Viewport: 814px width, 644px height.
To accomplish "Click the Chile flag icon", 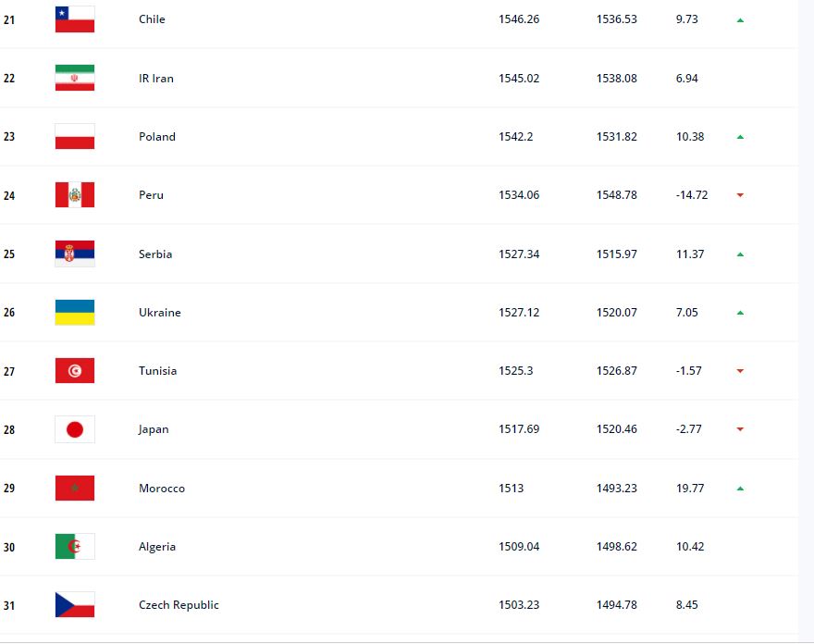I will (x=75, y=19).
